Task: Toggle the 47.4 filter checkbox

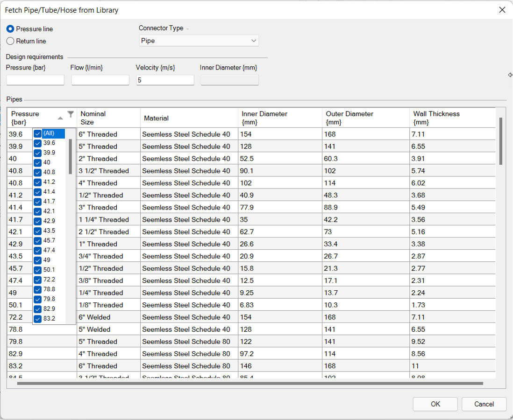Action: pos(38,251)
